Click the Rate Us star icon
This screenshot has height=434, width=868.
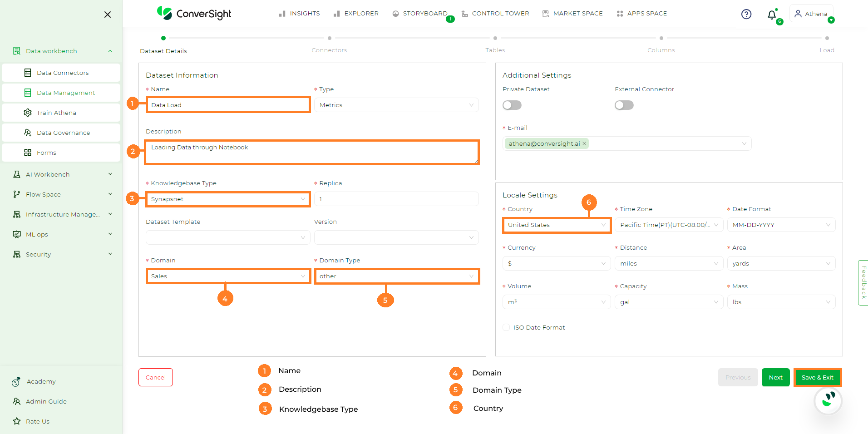tap(17, 421)
